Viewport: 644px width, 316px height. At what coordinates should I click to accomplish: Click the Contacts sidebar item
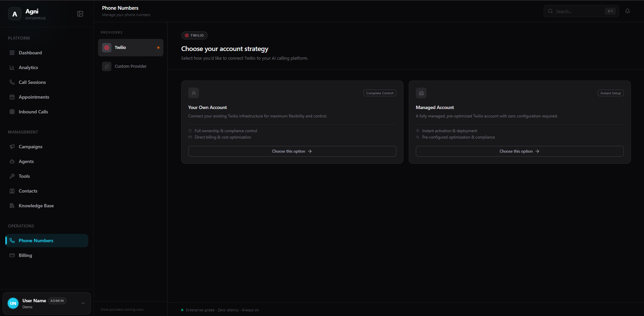point(28,191)
